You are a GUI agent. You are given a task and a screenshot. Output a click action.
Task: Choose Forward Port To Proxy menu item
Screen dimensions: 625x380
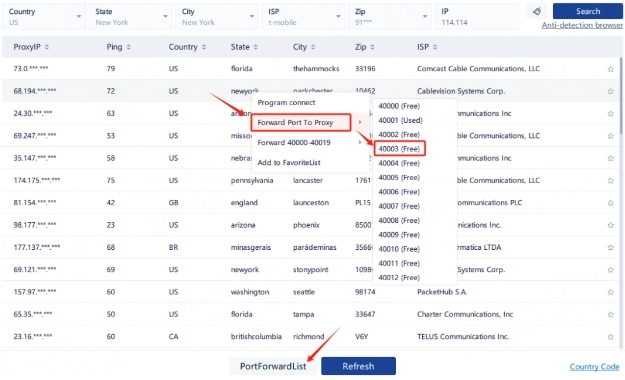(x=301, y=122)
